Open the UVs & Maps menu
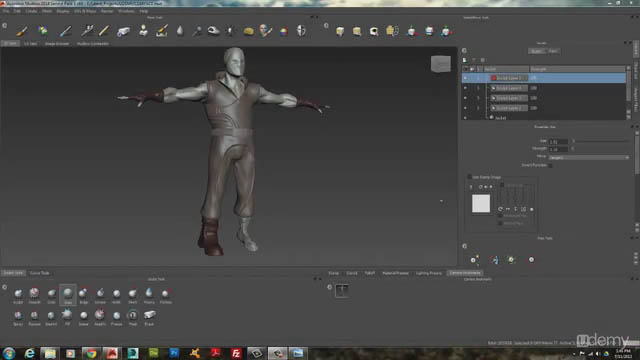Screen dimensions: 640x360 [85, 11]
